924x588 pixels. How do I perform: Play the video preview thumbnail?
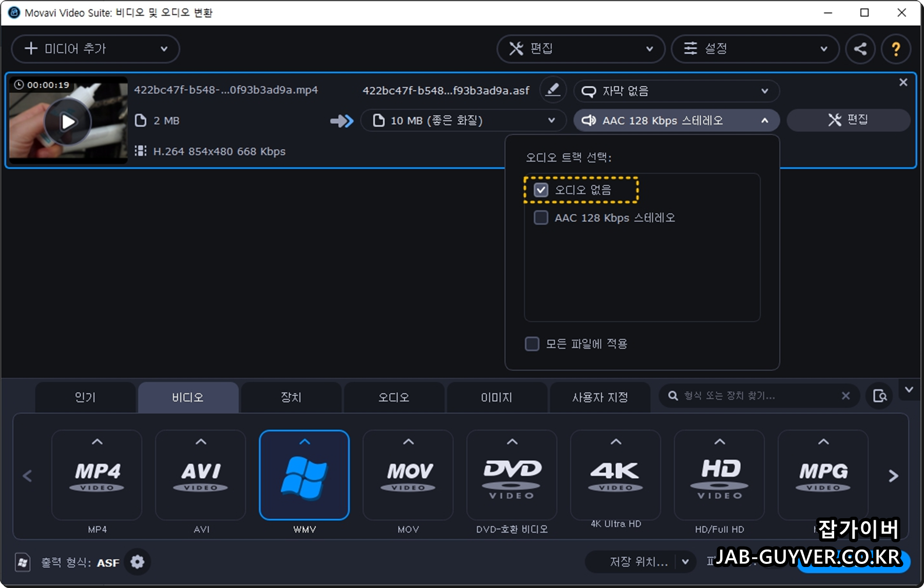coord(68,122)
